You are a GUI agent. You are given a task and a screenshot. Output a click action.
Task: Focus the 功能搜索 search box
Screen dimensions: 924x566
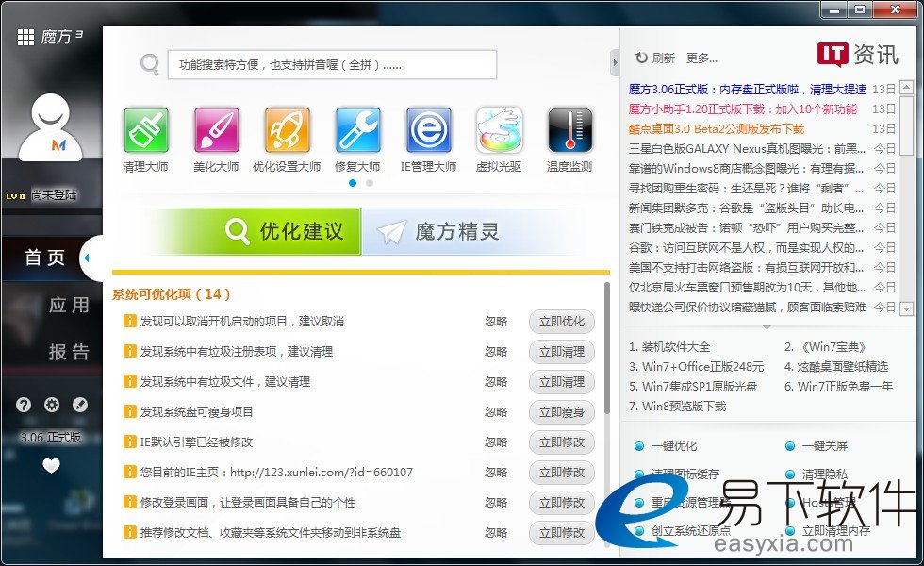pyautogui.click(x=332, y=64)
